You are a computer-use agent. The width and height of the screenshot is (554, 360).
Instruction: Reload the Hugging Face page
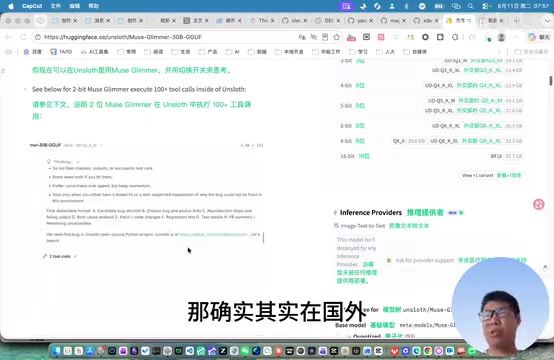pos(23,37)
